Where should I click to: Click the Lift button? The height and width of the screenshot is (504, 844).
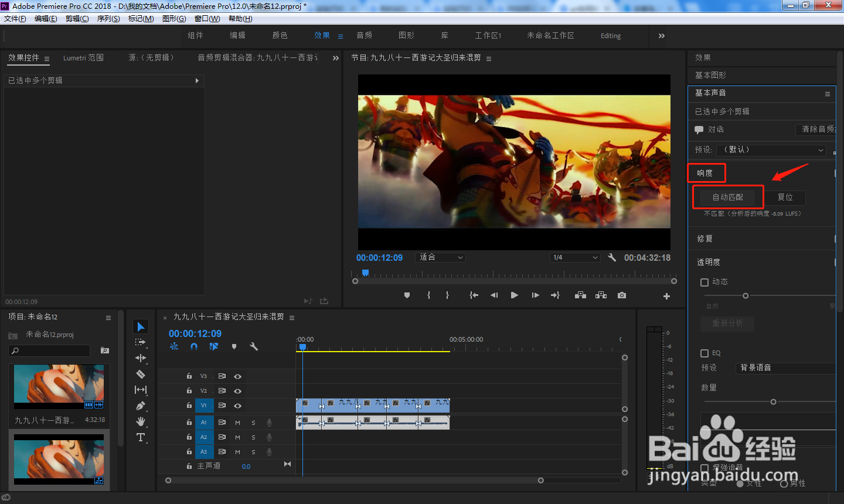coord(580,295)
